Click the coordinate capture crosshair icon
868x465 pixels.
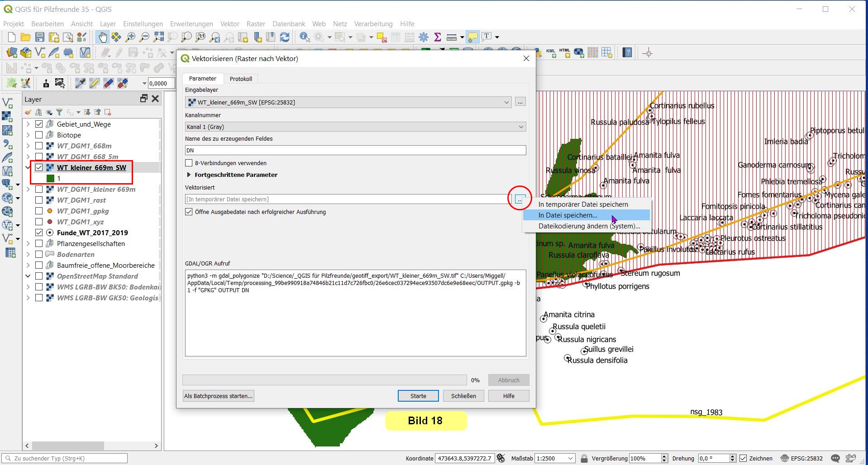(648, 53)
